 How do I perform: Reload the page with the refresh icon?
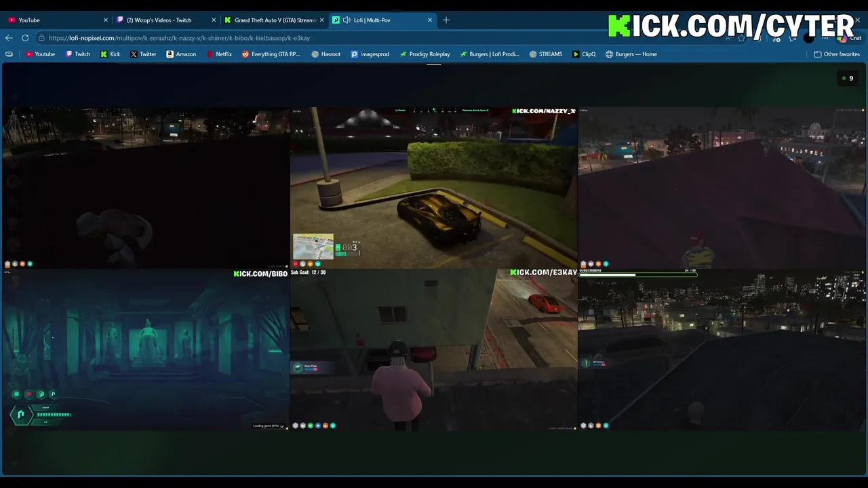[x=25, y=38]
